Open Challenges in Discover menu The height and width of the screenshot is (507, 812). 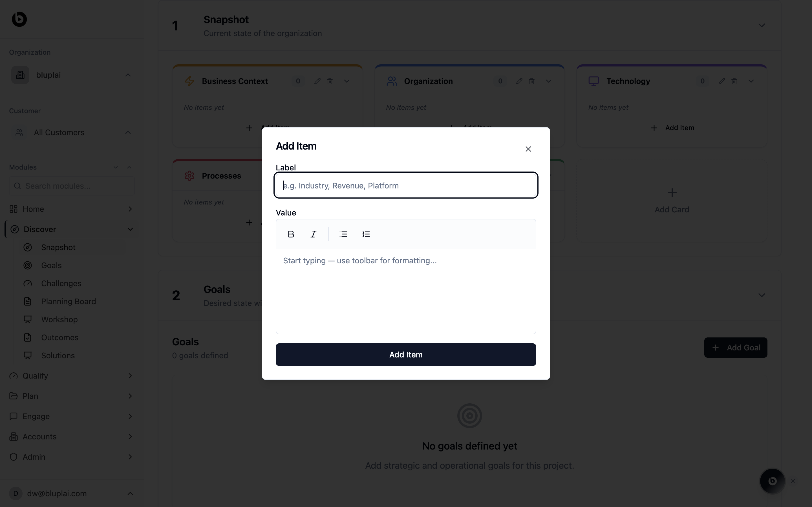[x=61, y=283]
